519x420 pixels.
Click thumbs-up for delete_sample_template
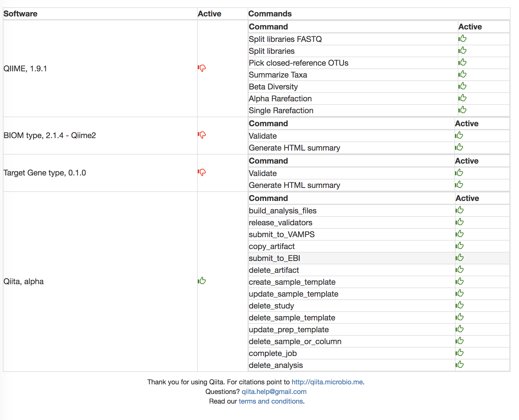[x=460, y=317]
